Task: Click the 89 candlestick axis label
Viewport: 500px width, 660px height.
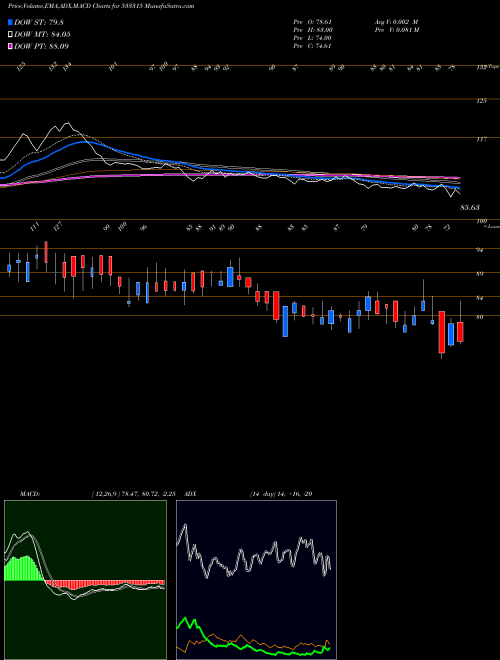Action: click(480, 274)
